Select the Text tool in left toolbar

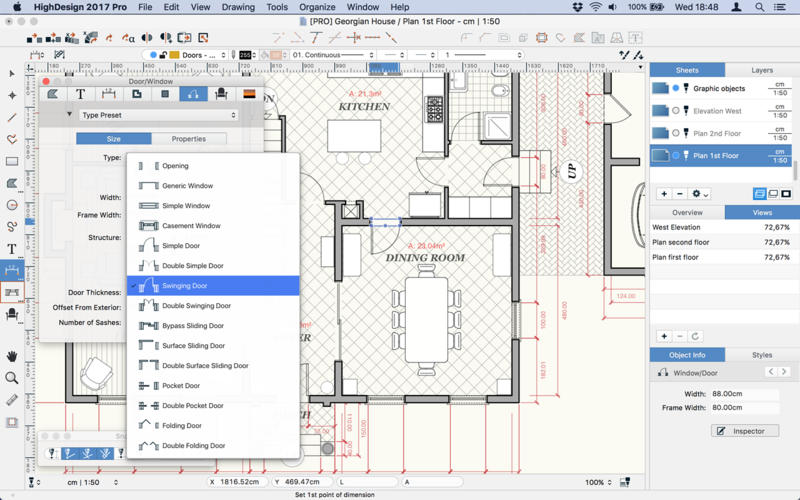[12, 248]
